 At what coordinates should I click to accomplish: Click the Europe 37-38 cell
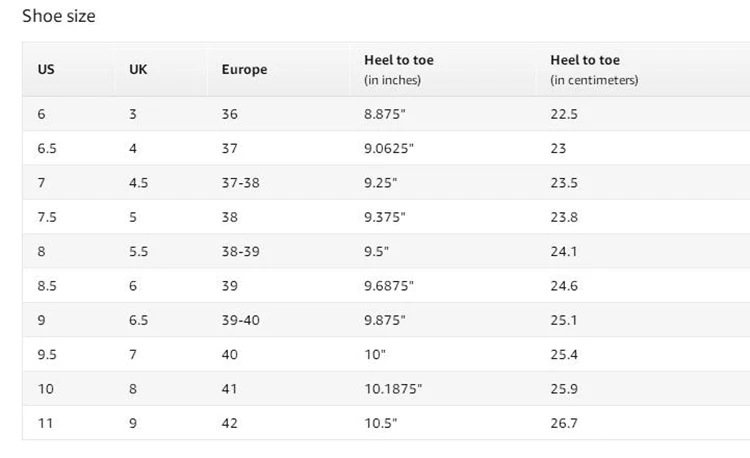240,183
